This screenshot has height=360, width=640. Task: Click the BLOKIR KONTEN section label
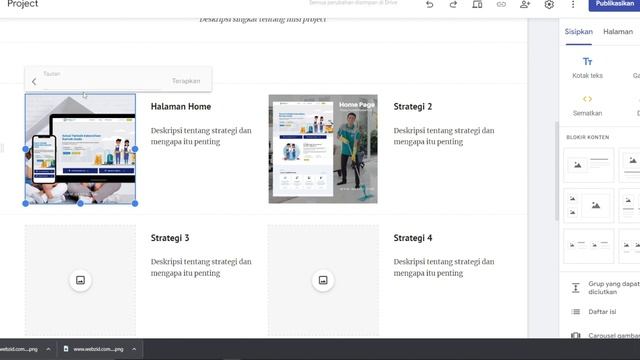click(x=587, y=137)
